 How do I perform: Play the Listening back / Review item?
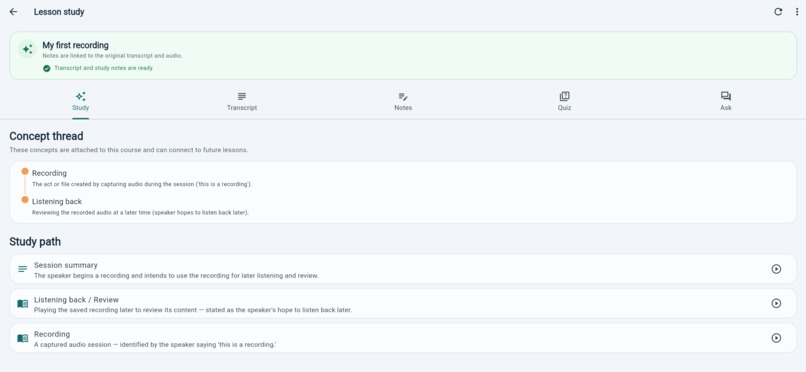(776, 303)
